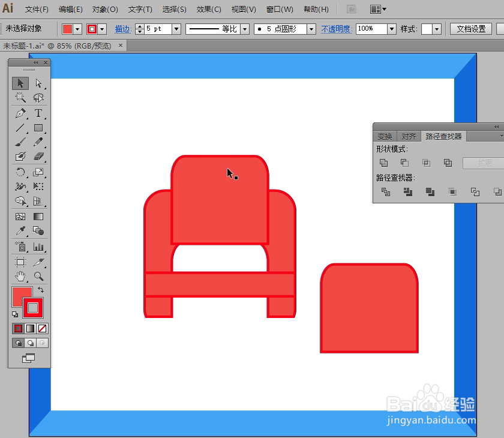Open the opacity 100% dropdown
The height and width of the screenshot is (438, 504).
pos(391,29)
